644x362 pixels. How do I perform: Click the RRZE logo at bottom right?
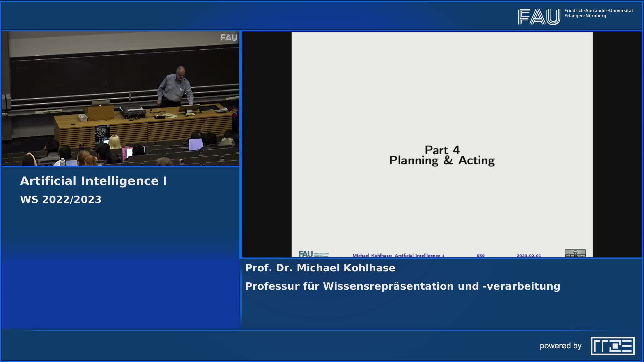coord(612,346)
